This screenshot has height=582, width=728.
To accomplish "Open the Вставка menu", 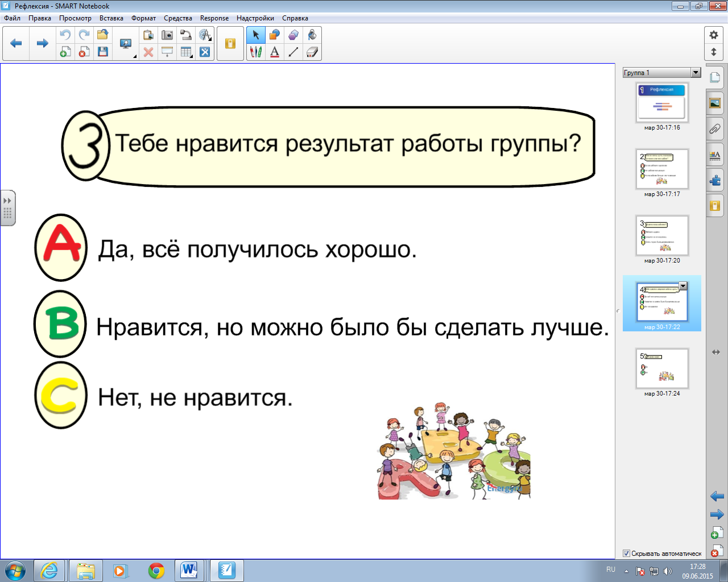I will click(x=111, y=18).
